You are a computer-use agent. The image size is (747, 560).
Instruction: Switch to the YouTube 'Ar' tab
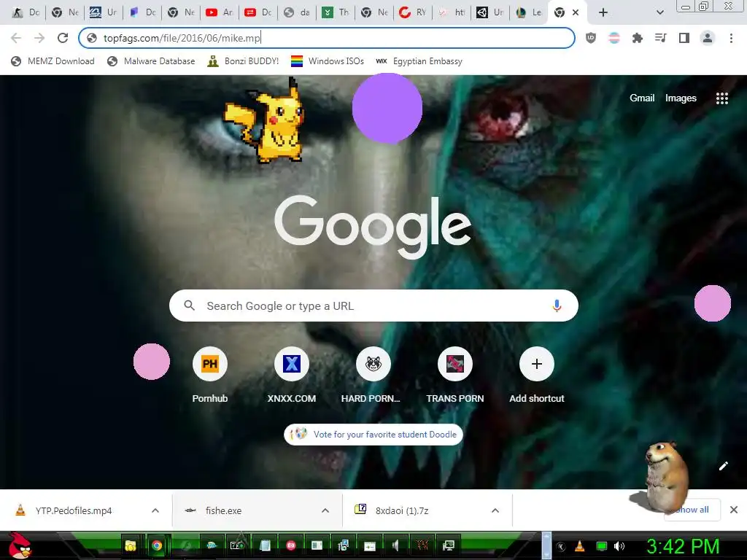[x=220, y=12]
